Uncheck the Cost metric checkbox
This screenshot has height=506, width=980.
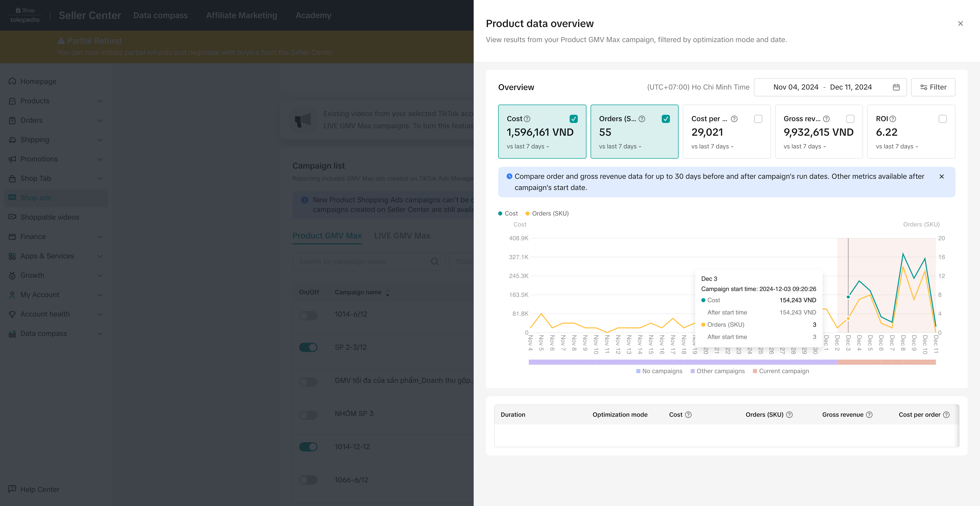[x=574, y=119]
